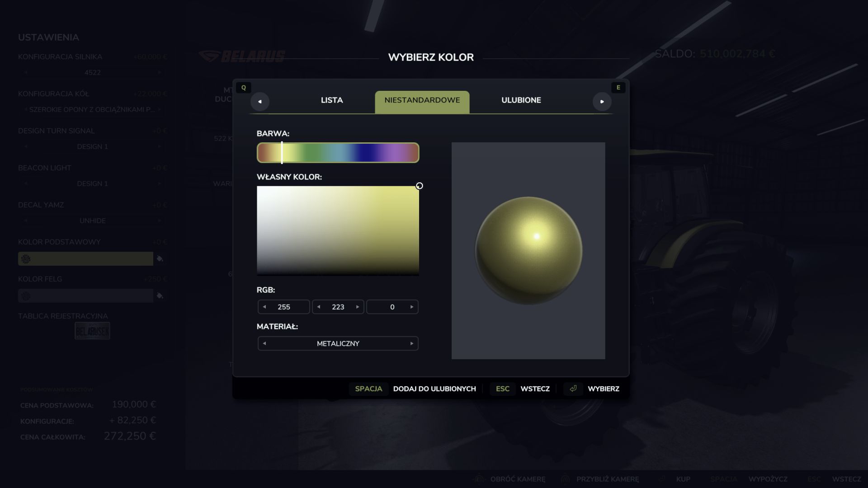Click the Belarusek license plate thumbnail
Image resolution: width=868 pixels, height=488 pixels.
pos(92,331)
